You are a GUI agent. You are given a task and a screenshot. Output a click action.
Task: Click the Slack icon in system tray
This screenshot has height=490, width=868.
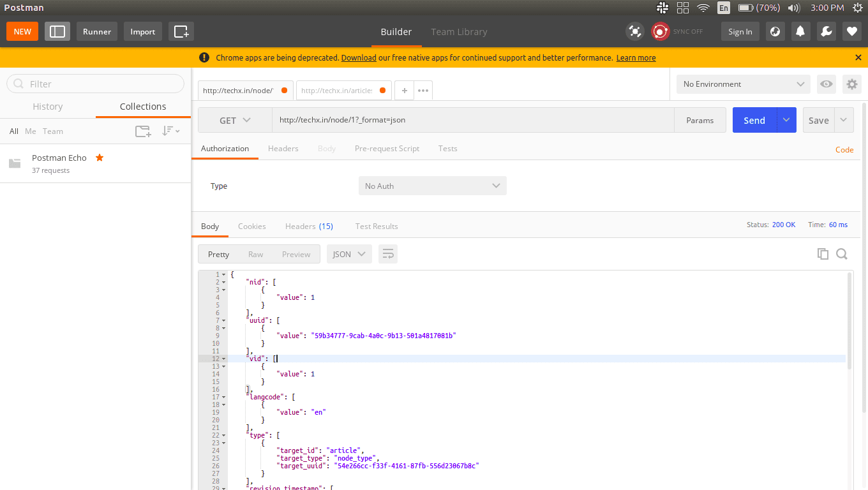(x=662, y=8)
